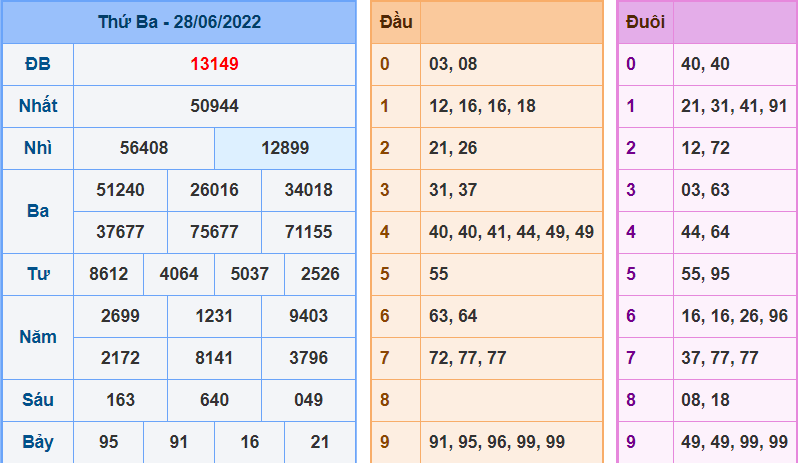Select Sáu prize number 163

pyautogui.click(x=120, y=400)
